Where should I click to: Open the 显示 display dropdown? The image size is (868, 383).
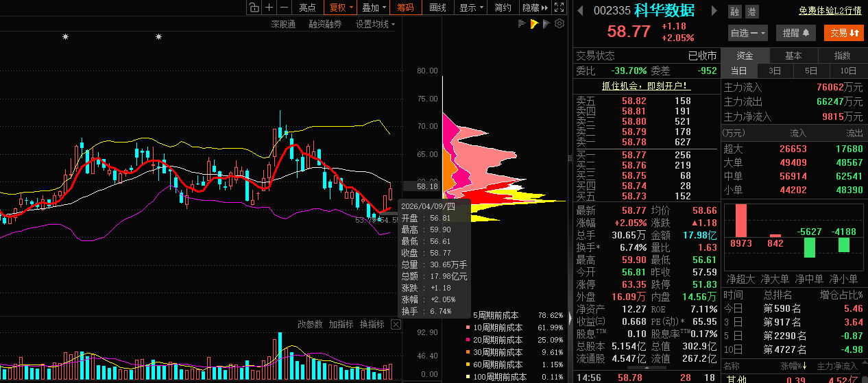tap(470, 8)
